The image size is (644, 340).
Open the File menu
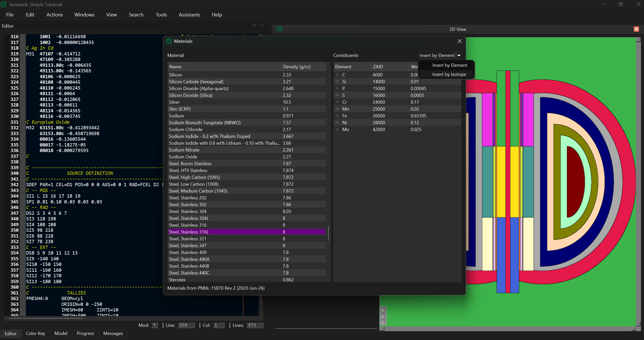tap(10, 15)
